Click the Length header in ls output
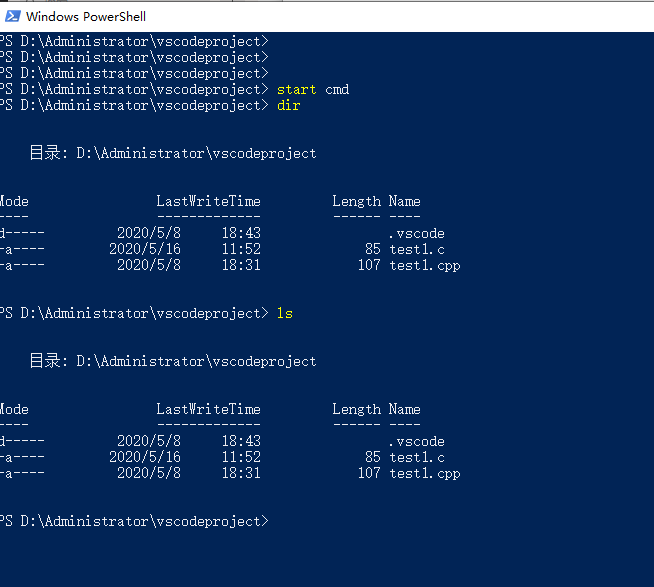 coord(357,409)
